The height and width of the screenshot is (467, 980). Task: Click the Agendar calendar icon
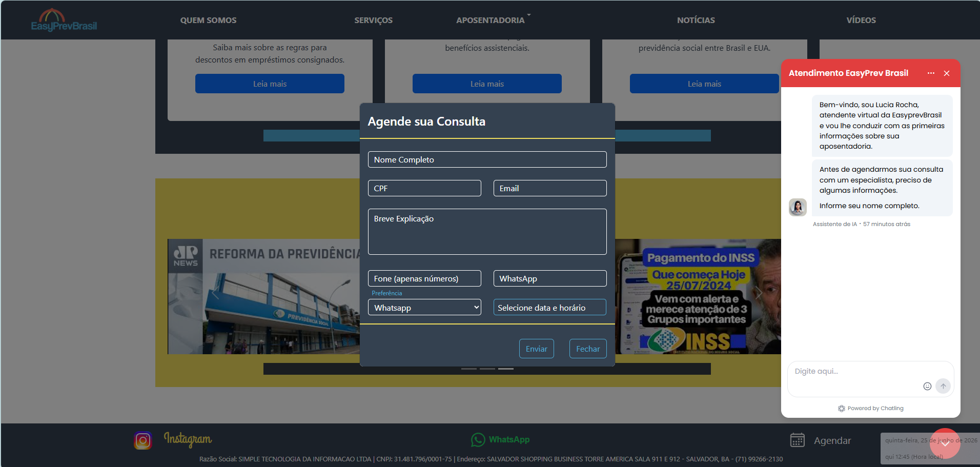click(797, 440)
